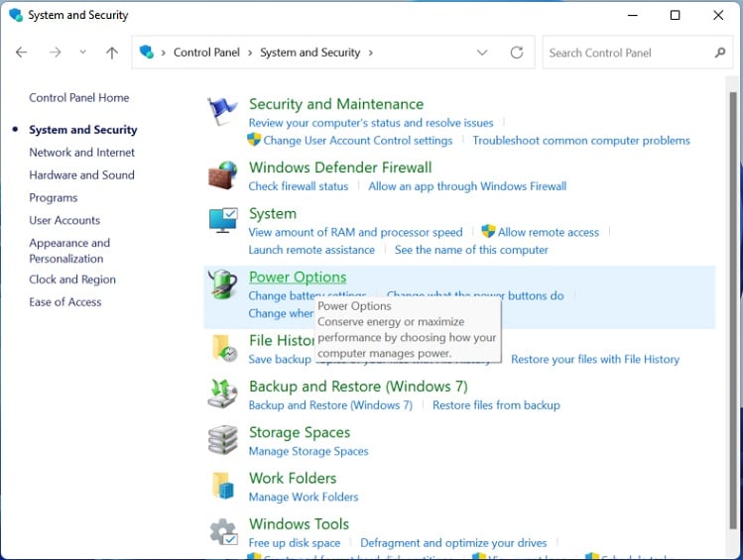Click the File History folder icon

point(224,348)
